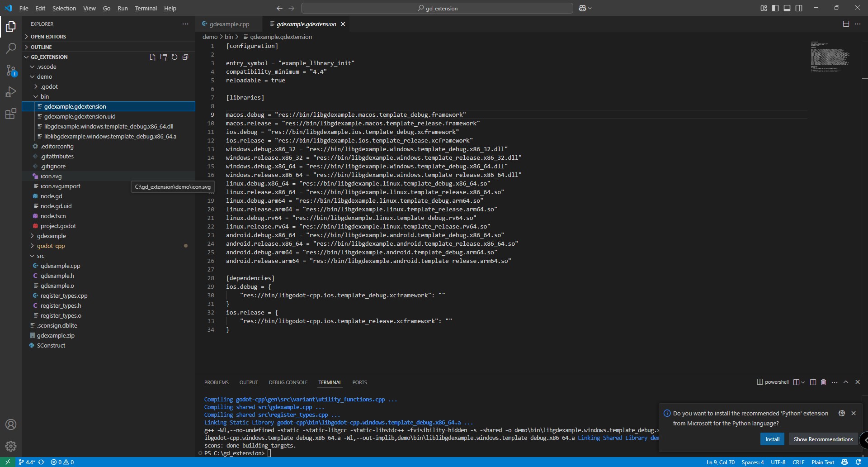Maximize the panel size
Image resolution: width=868 pixels, height=467 pixels.
(x=846, y=382)
